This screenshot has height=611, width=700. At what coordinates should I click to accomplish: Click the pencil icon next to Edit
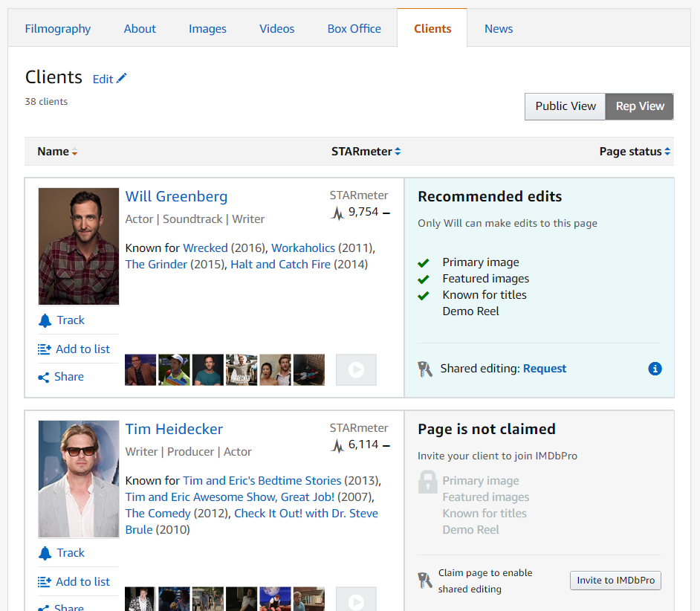click(x=122, y=79)
